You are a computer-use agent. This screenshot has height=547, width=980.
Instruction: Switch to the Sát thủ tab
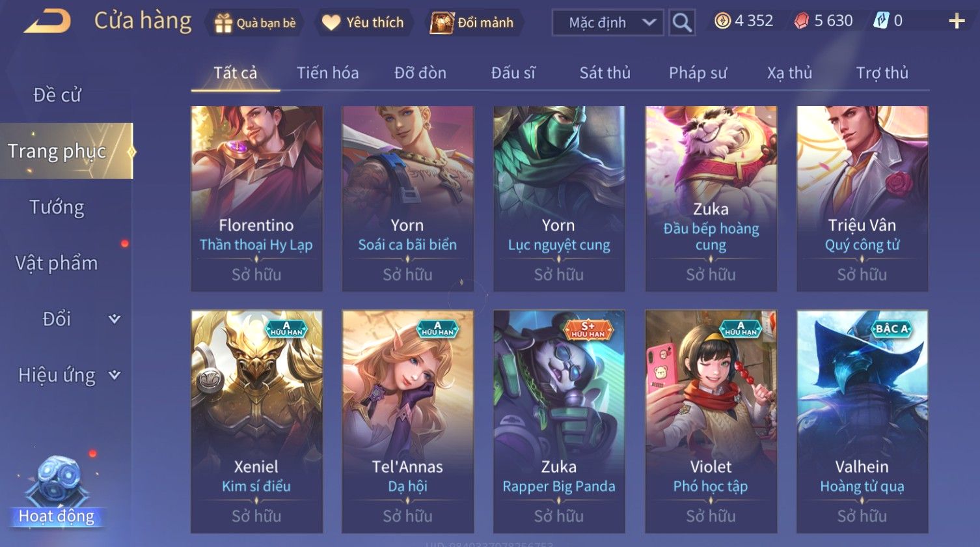[x=605, y=73]
